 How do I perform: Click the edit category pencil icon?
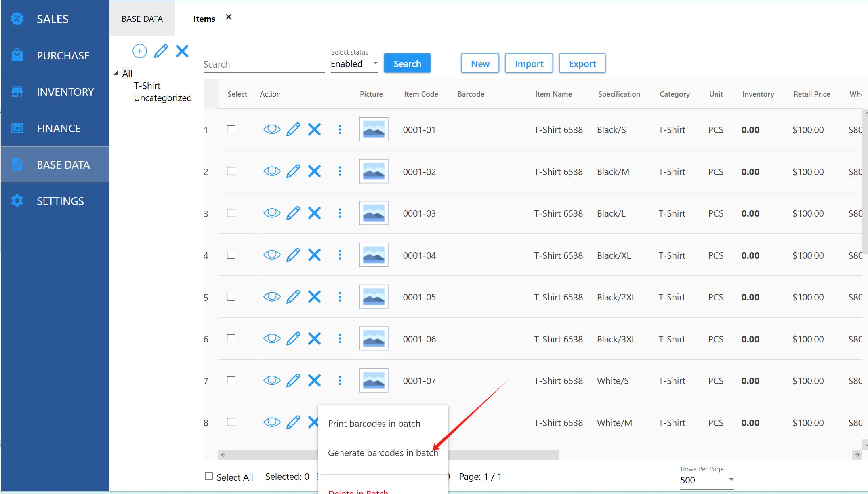(x=161, y=51)
